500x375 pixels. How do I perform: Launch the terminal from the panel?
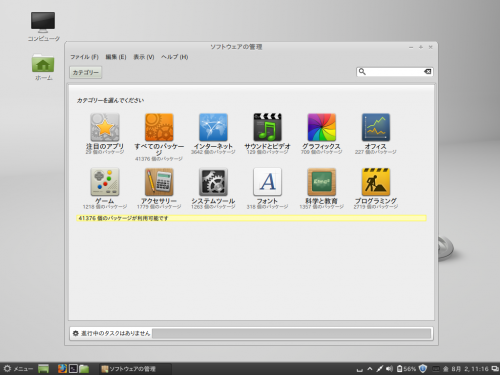coord(73,368)
